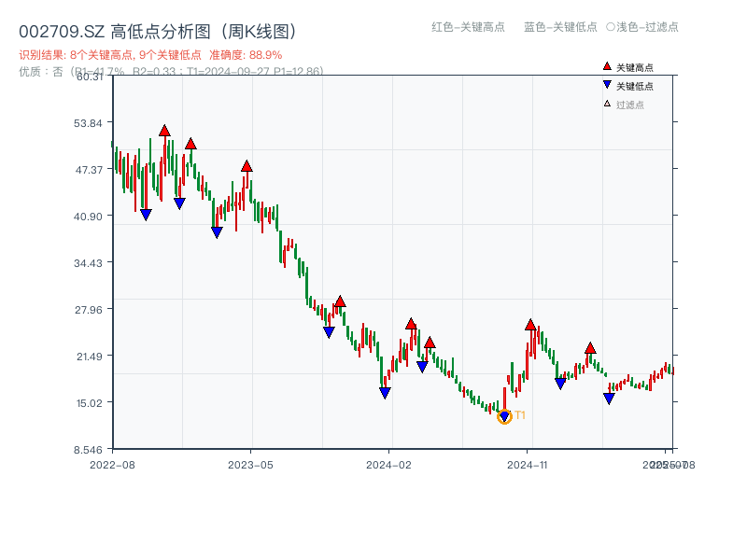The height and width of the screenshot is (560, 747).
Task: Click the blue triangle at the lowest 2024 trough
Action: pyautogui.click(x=503, y=413)
